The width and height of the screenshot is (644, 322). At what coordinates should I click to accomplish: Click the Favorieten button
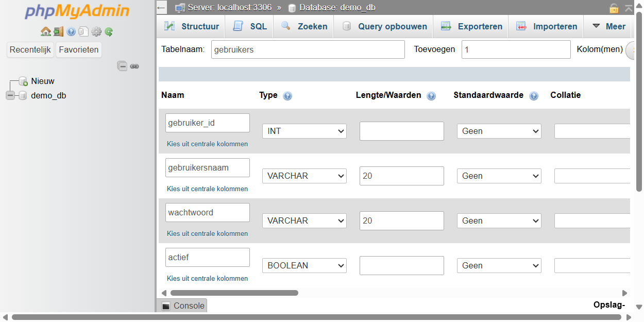(79, 50)
